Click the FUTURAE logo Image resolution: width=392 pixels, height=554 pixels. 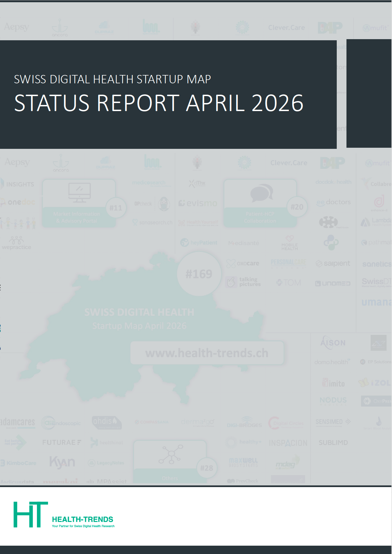tap(62, 442)
